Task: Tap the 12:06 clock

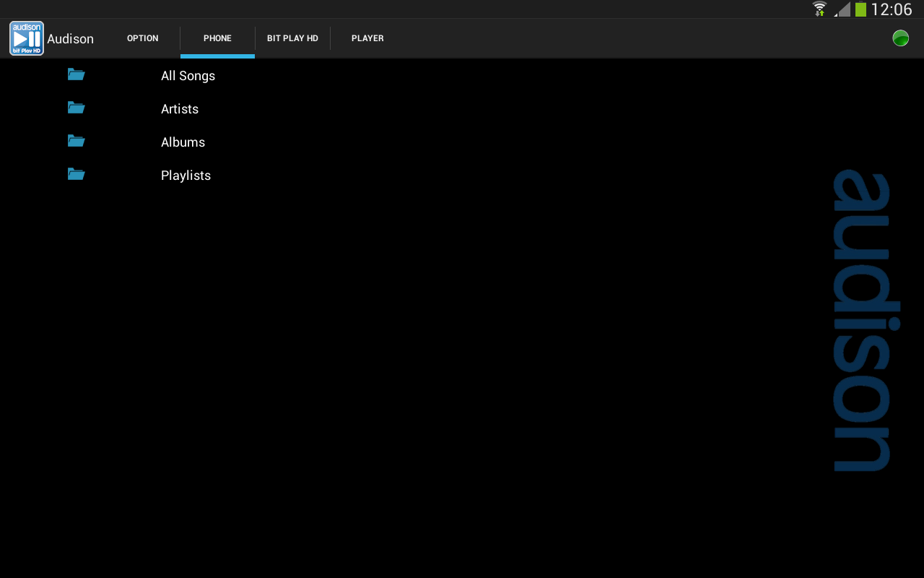Action: (892, 9)
